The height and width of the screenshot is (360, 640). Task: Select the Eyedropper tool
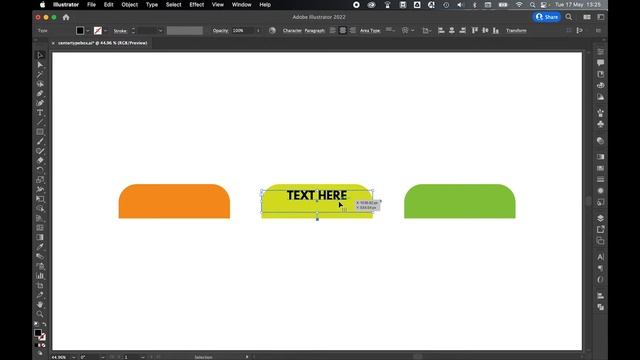(40, 247)
